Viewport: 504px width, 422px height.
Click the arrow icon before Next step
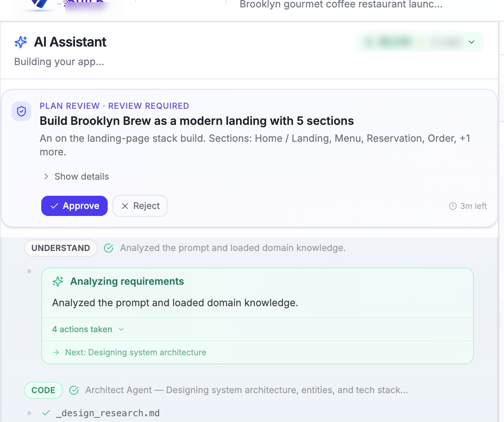(x=57, y=352)
